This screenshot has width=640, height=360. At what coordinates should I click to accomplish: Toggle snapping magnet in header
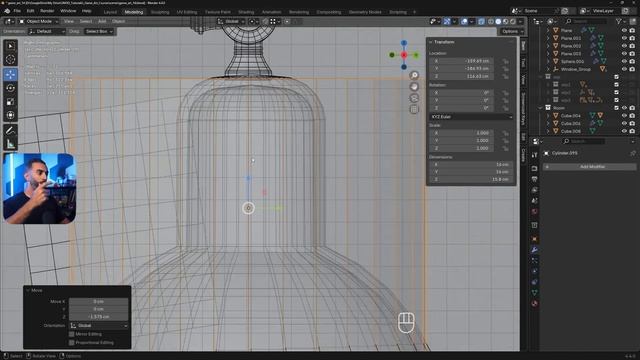[x=265, y=21]
